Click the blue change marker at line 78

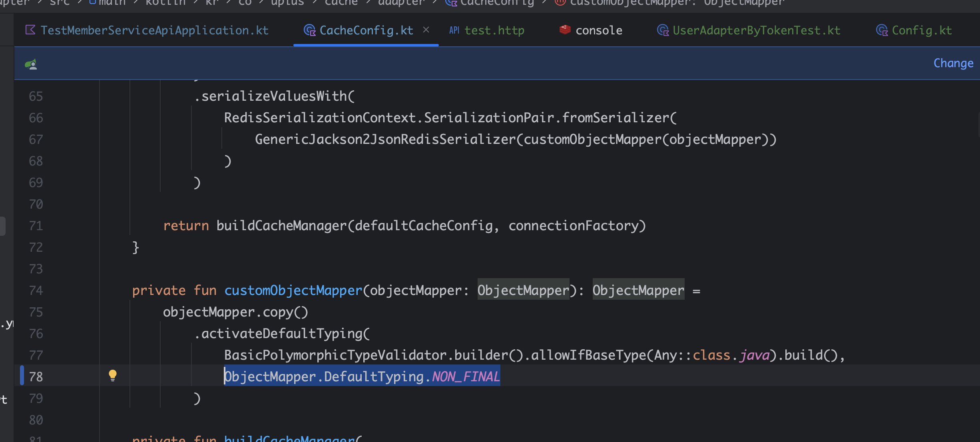(22, 376)
